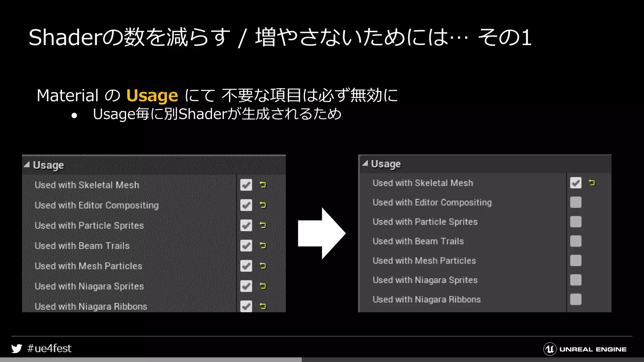Reset Editor Compositing to default in left panel
The height and width of the screenshot is (362, 644).
tap(263, 205)
